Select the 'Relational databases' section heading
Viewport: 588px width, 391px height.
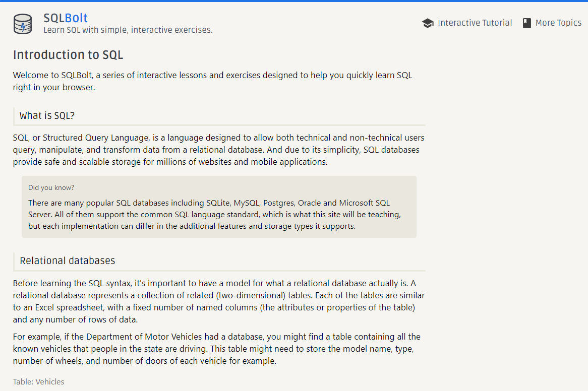[67, 261]
